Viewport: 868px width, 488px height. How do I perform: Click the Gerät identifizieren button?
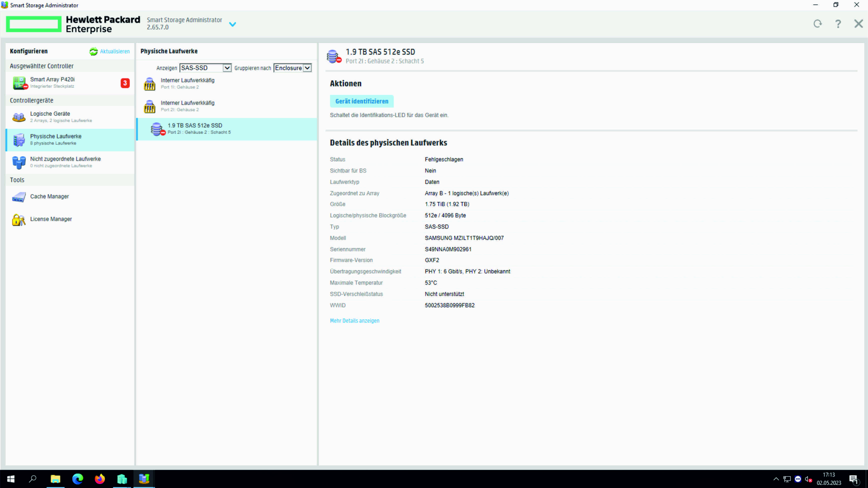pyautogui.click(x=362, y=101)
